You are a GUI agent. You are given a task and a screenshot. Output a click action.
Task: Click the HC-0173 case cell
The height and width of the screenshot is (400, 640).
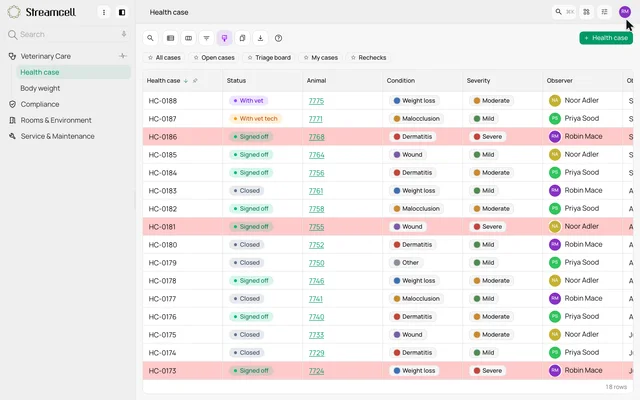pyautogui.click(x=182, y=371)
